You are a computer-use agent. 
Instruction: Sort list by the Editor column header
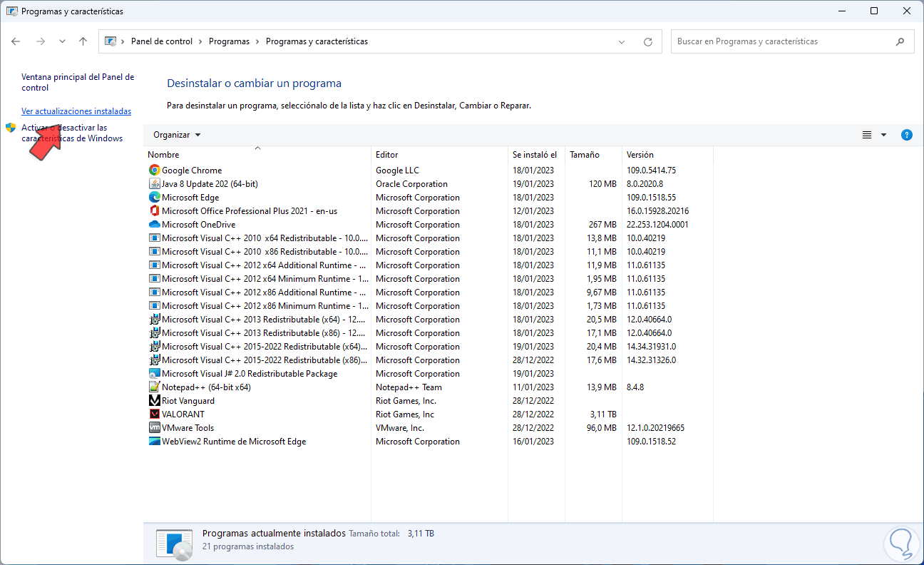click(439, 155)
